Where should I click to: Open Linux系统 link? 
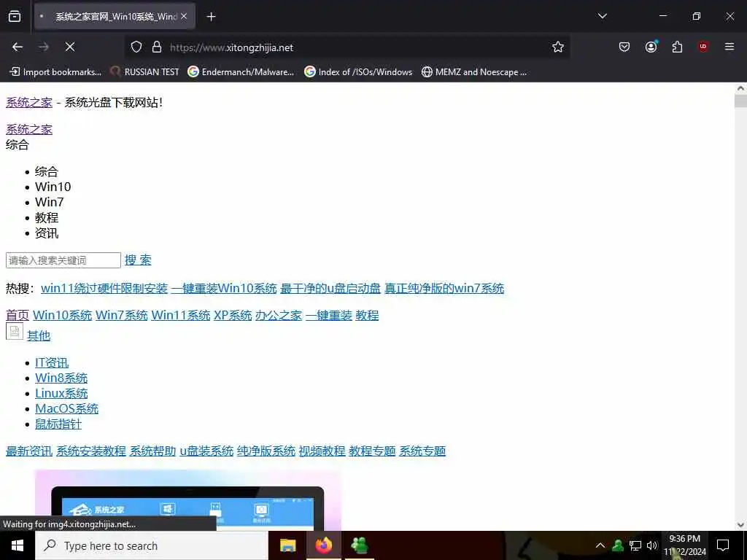click(61, 393)
